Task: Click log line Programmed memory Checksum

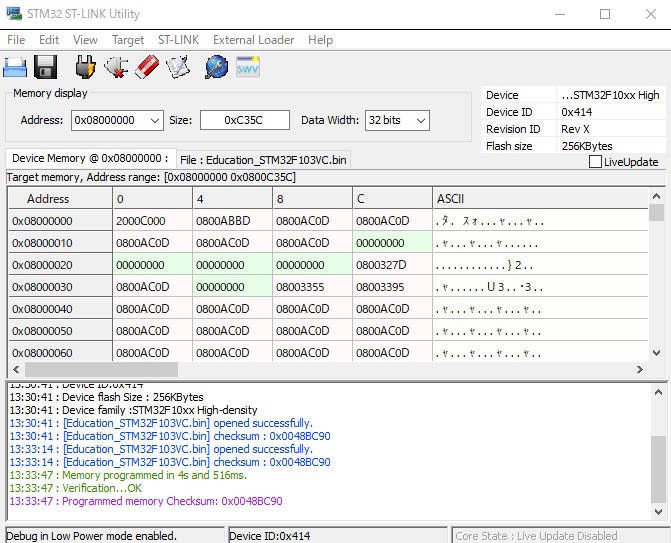Action: pos(146,501)
